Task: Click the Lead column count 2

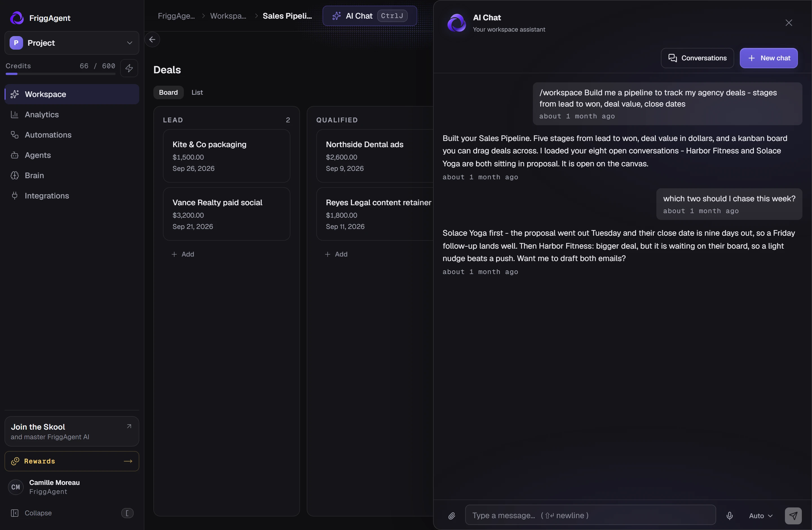Action: pos(288,120)
